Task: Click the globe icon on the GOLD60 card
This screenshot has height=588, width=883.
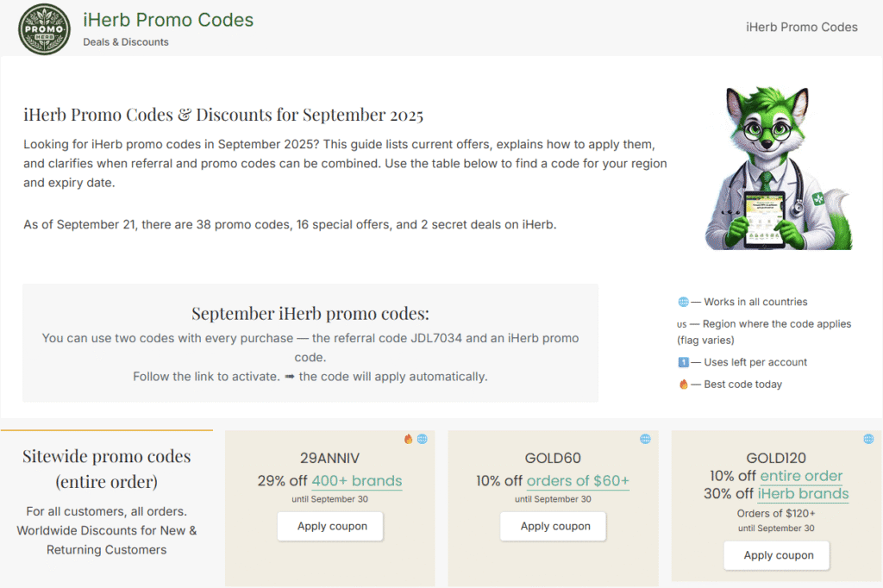Action: tap(645, 439)
